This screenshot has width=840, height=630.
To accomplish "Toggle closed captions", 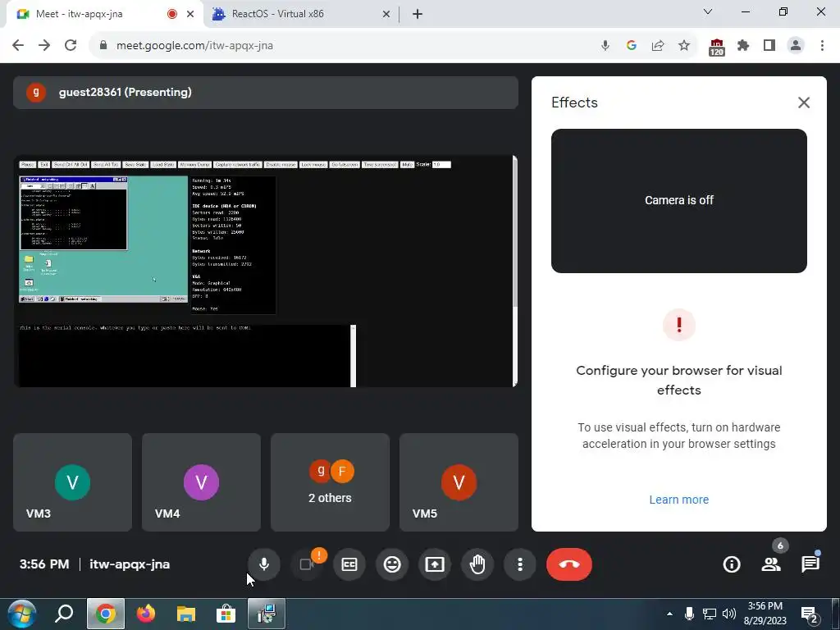I will (349, 564).
